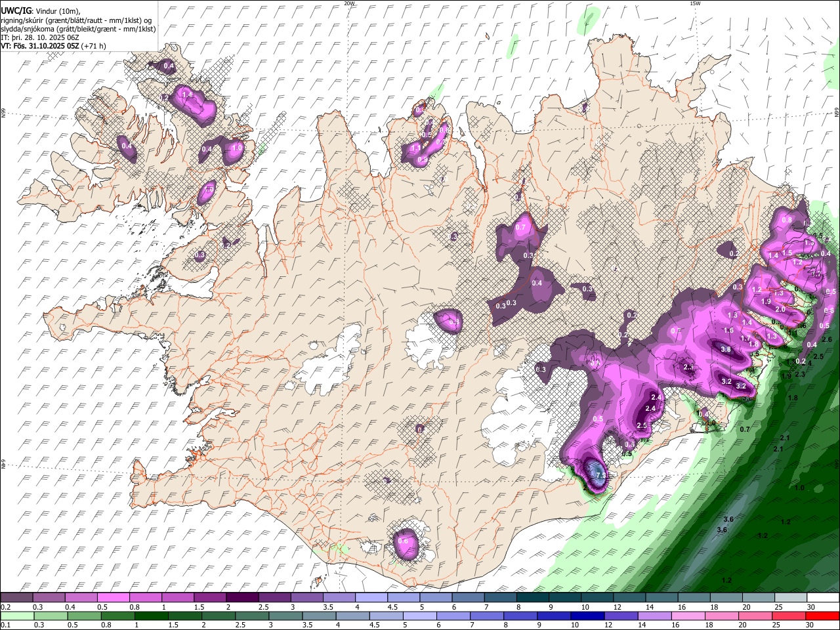Screen dimensions: 840x630
Task: Click the '15W' longitude label at the top edge
Action: [x=695, y=3]
